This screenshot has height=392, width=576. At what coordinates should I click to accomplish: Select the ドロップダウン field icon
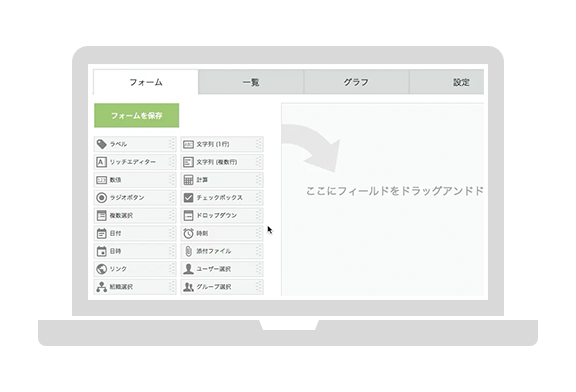[188, 216]
